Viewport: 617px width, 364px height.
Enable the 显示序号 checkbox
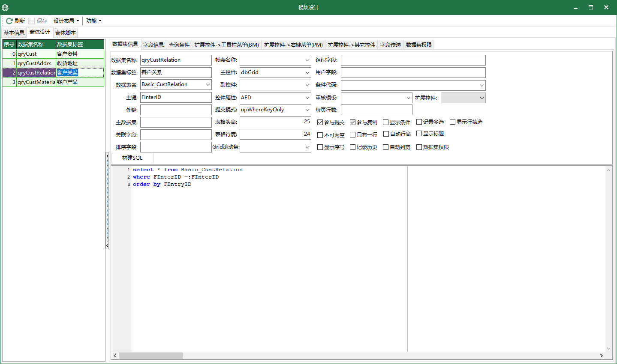[x=320, y=147]
